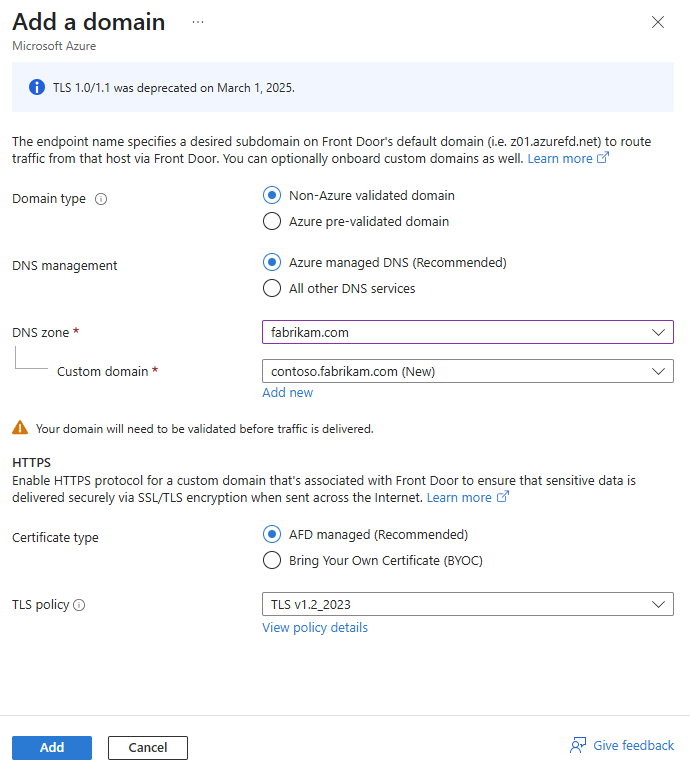Viewport: 690px width, 776px height.
Task: Click the more options ellipsis beside title
Action: (x=198, y=22)
